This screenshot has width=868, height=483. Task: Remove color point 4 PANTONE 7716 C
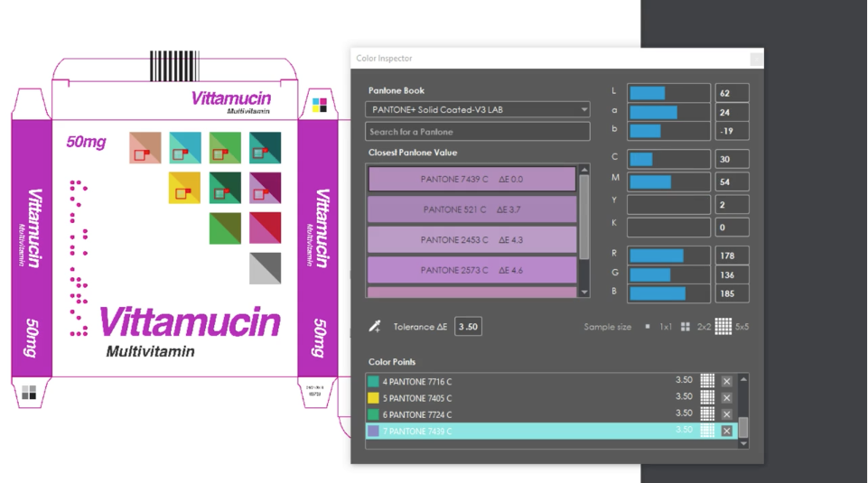(x=727, y=381)
